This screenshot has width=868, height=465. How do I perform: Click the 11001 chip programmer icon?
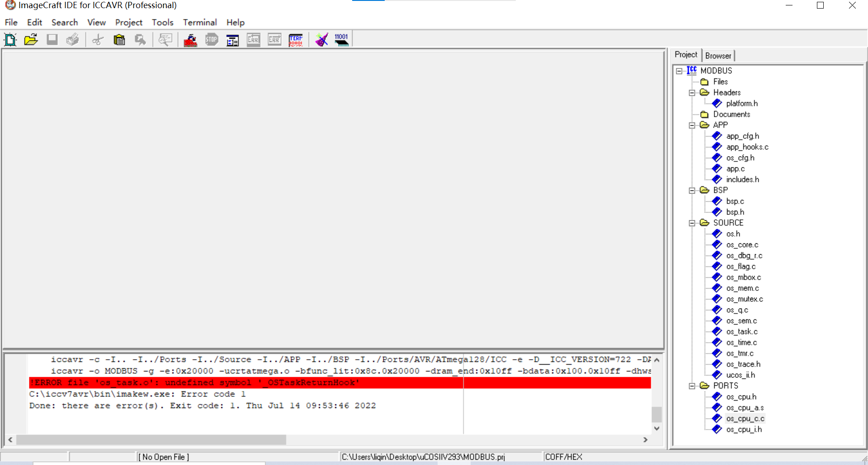pos(342,40)
